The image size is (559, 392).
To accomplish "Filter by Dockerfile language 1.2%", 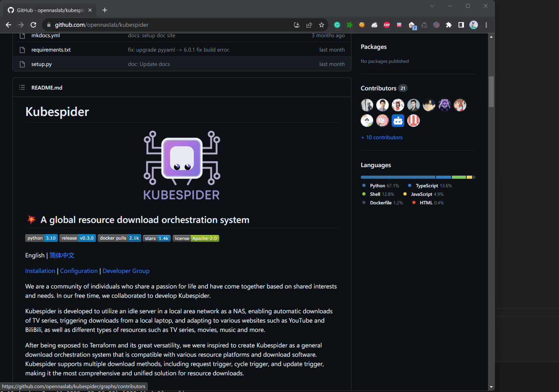I will click(x=382, y=203).
